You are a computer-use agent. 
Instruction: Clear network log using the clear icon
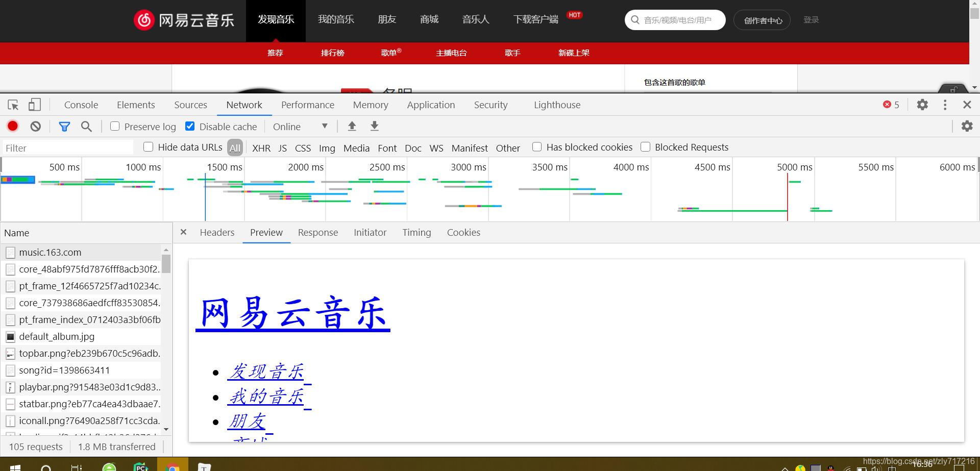(35, 126)
